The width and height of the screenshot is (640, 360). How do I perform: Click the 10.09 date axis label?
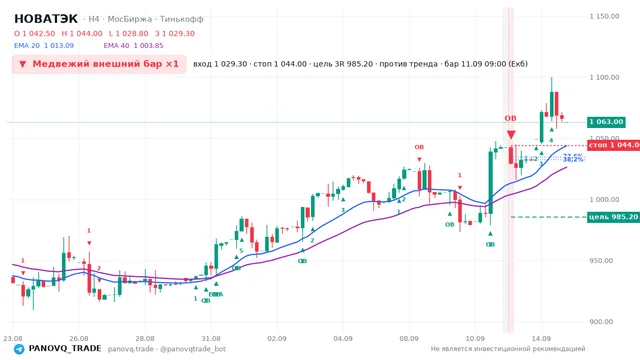tap(475, 338)
